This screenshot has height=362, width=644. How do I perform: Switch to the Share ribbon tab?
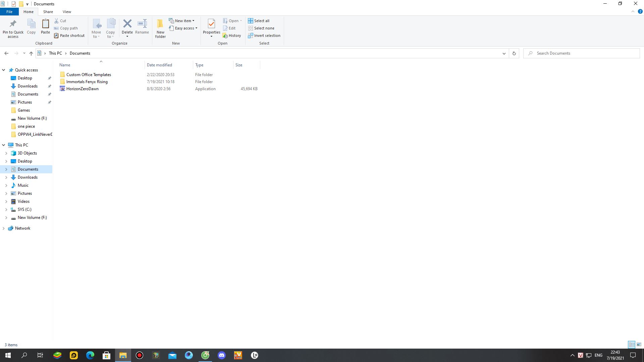(x=48, y=12)
